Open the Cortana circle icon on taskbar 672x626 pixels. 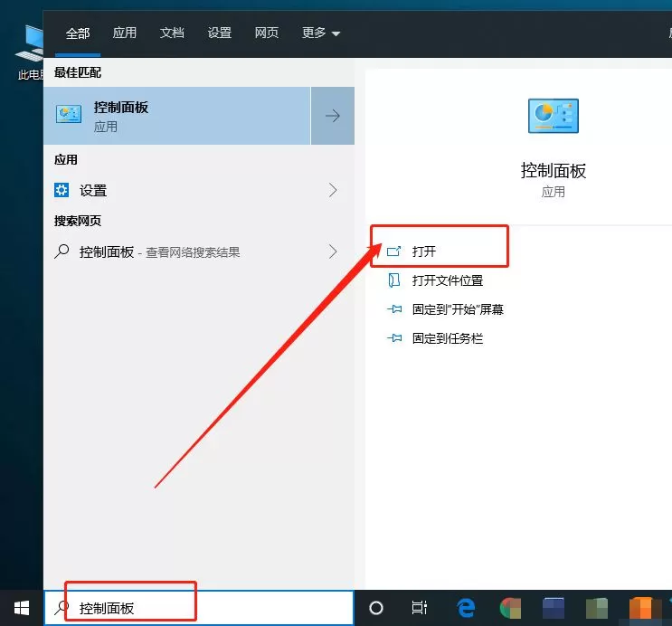[376, 608]
